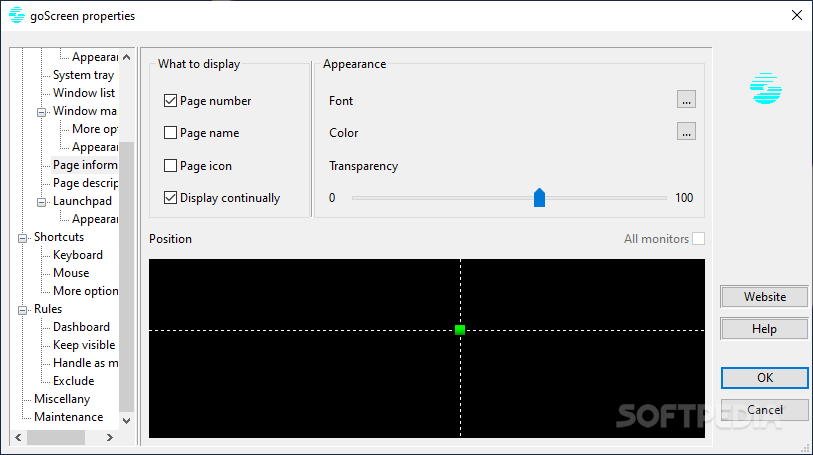Select the Page information tree item
Viewport: 813px width, 455px height.
(85, 165)
